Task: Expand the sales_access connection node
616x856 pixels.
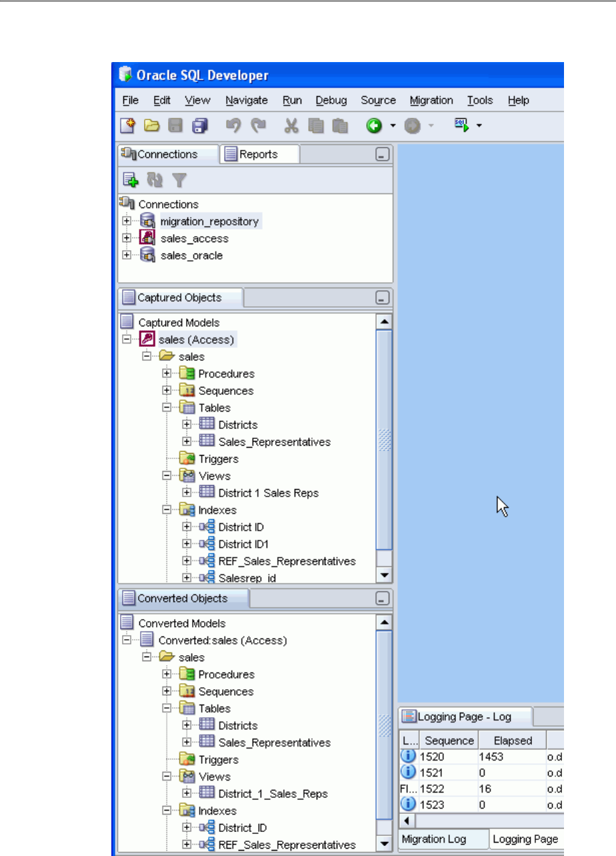Action: point(127,238)
